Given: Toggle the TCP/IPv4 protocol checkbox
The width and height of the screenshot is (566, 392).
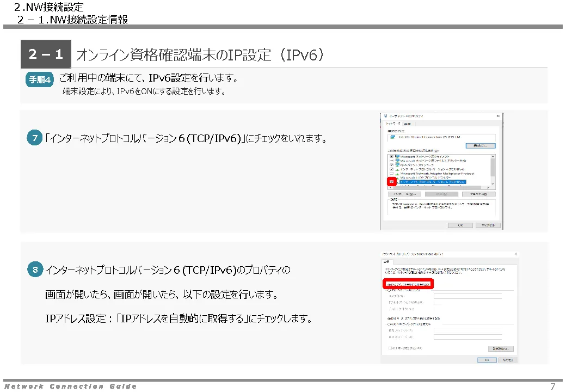Looking at the screenshot, I should point(391,169).
